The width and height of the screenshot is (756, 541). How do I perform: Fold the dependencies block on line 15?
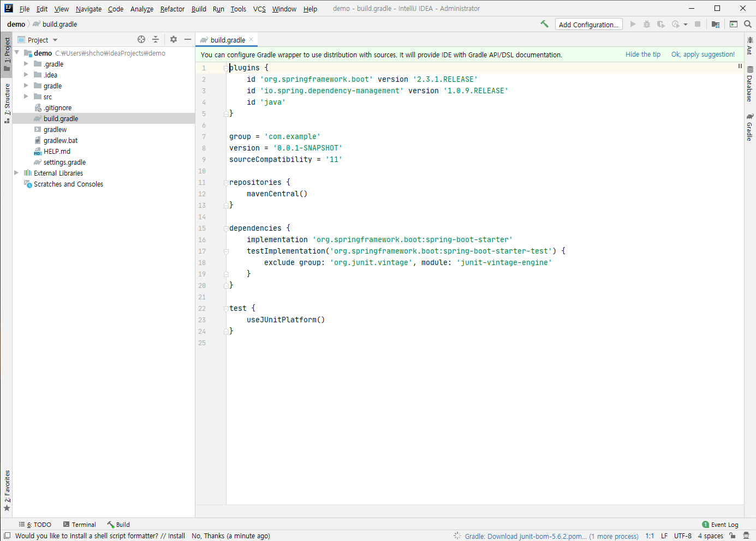(x=226, y=228)
